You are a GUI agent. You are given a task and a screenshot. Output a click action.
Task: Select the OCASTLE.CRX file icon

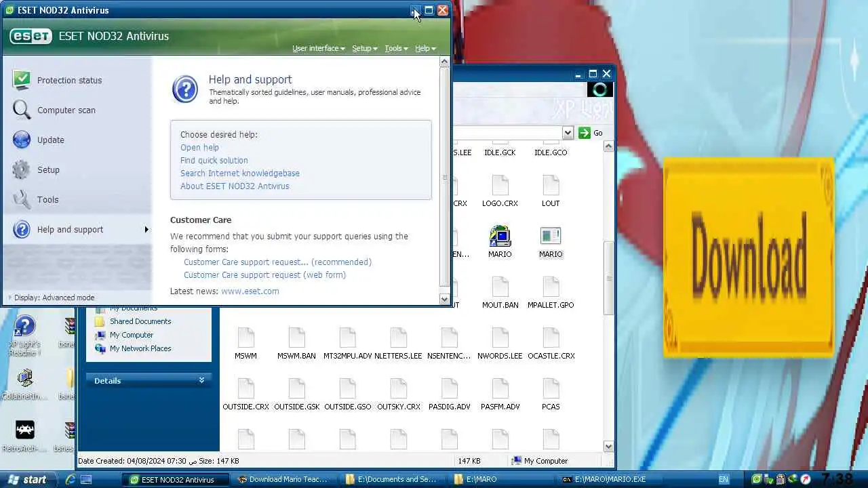coord(551,338)
